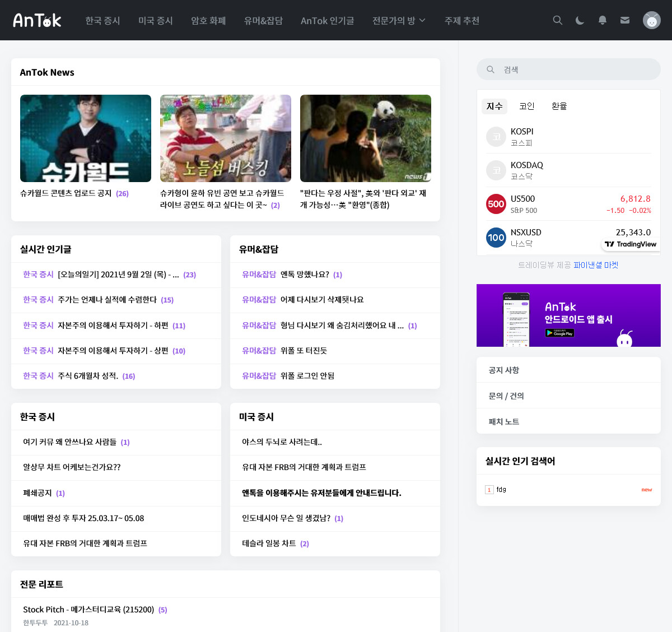Open 테슬라 일봉 차트 post
The height and width of the screenshot is (632, 672).
(x=269, y=543)
